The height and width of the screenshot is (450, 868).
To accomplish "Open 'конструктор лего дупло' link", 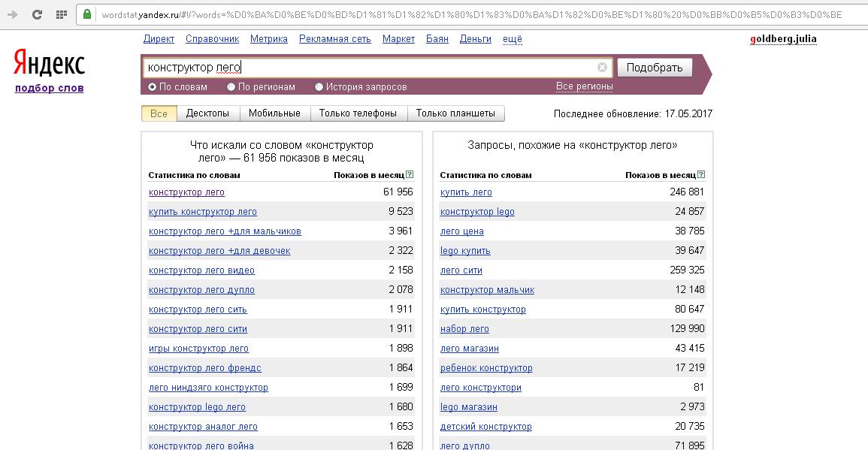I will point(201,289).
